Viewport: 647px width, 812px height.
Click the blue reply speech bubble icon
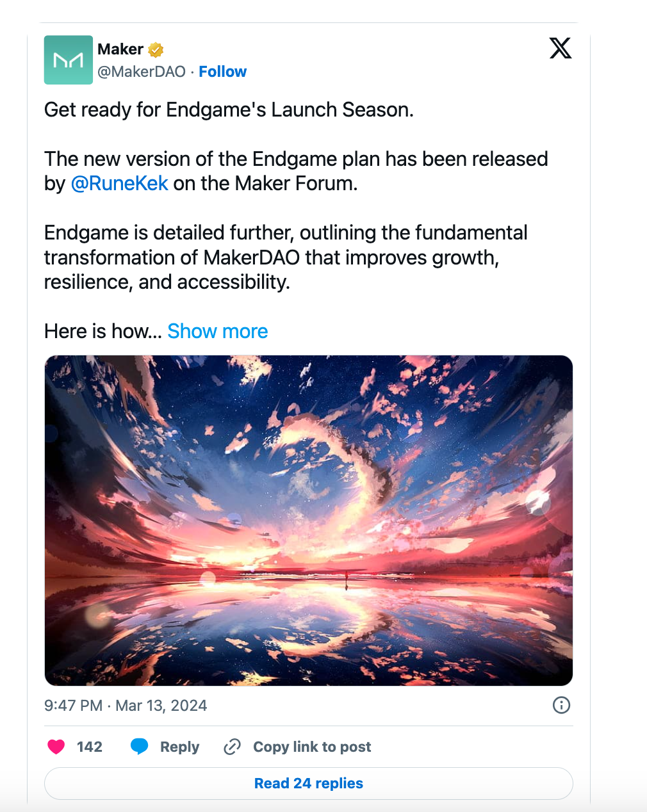point(139,747)
